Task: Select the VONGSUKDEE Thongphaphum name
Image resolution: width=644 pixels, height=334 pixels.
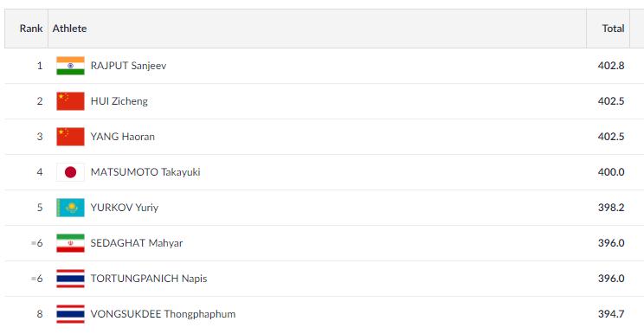Action: pyautogui.click(x=163, y=314)
